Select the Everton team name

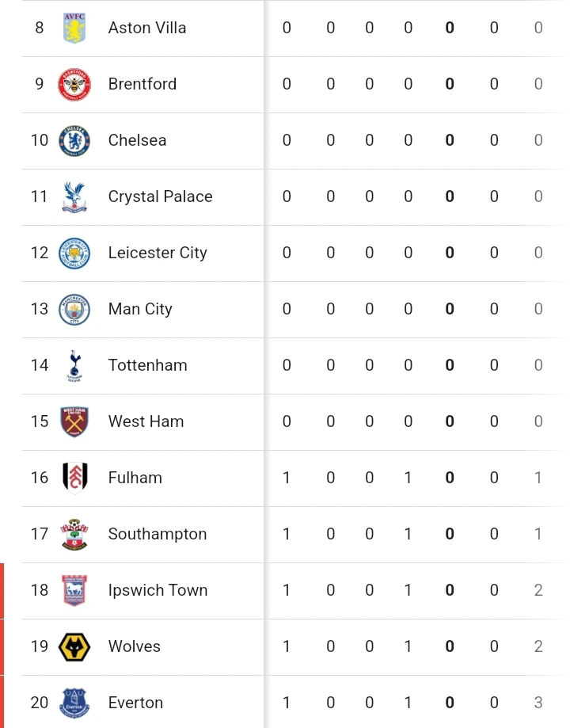point(135,703)
